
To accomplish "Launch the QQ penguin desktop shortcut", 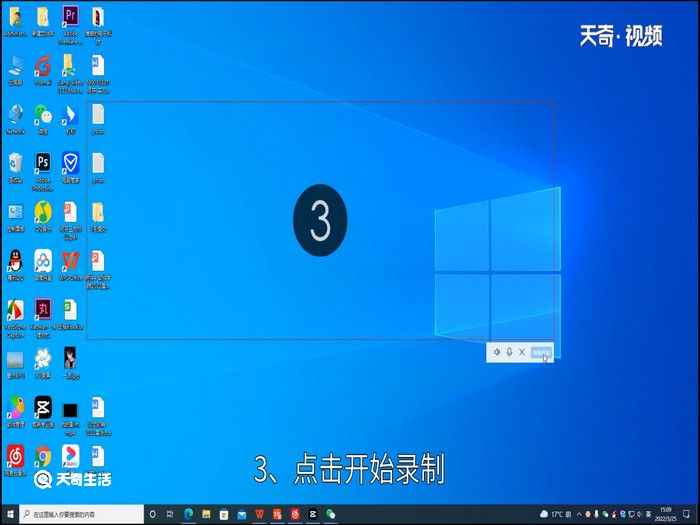I will coord(16,266).
